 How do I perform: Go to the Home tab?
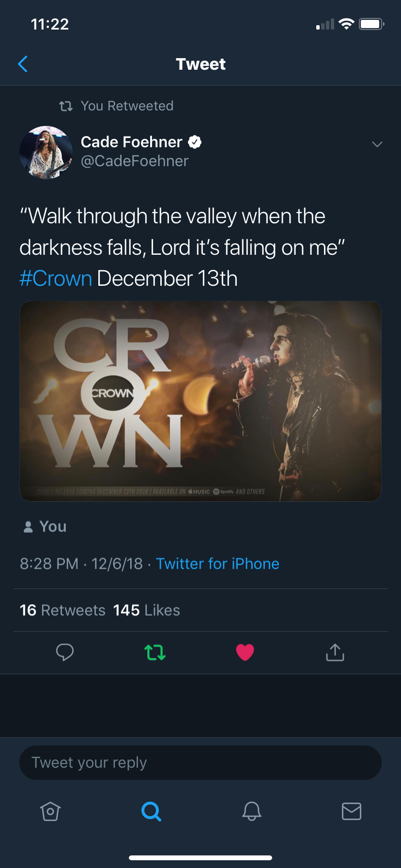50,811
